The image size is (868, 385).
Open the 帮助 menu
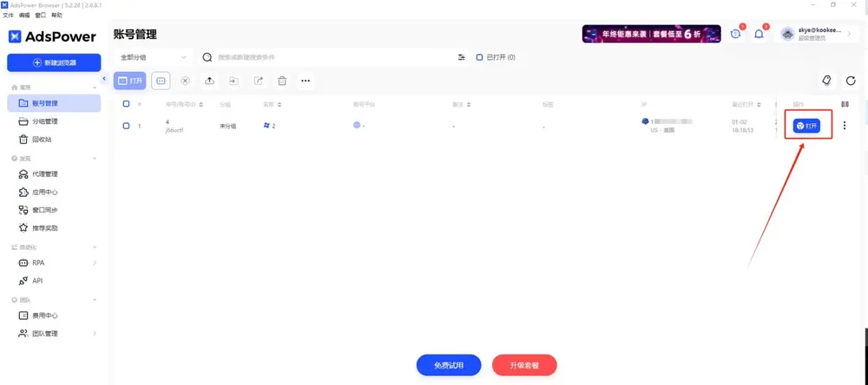56,16
